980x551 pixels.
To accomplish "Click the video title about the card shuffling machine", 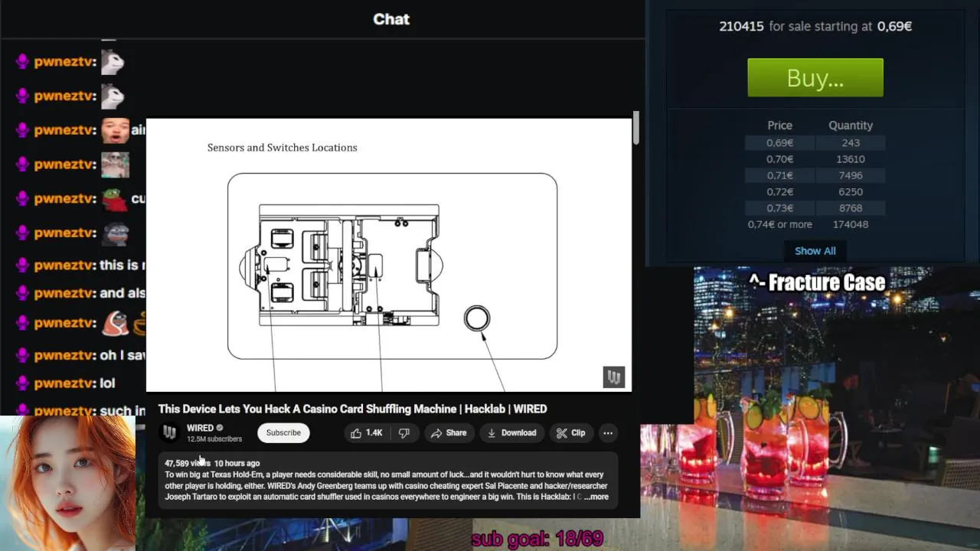I will click(x=352, y=409).
